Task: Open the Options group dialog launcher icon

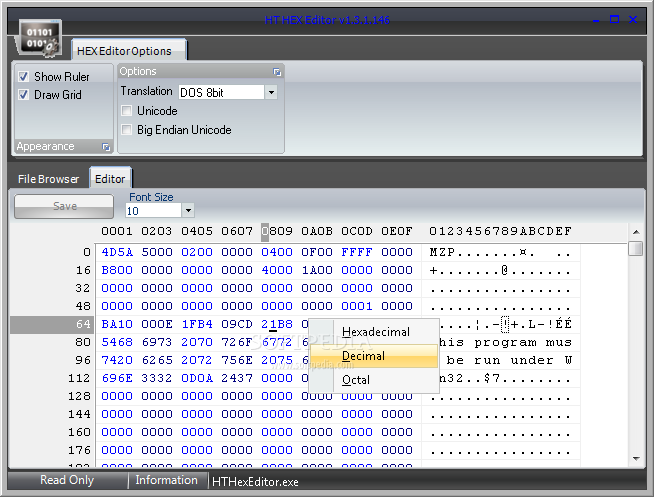Action: [x=277, y=72]
